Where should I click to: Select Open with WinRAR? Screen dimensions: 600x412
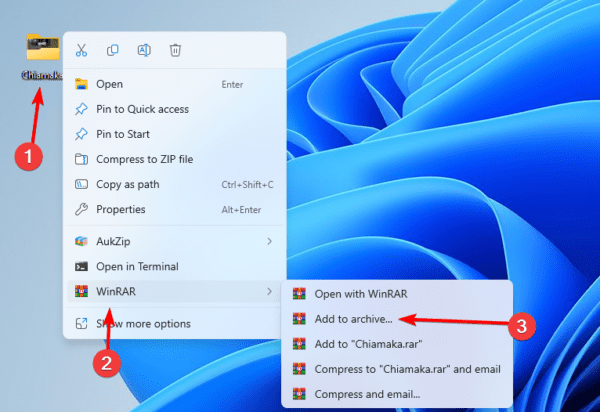pyautogui.click(x=397, y=294)
